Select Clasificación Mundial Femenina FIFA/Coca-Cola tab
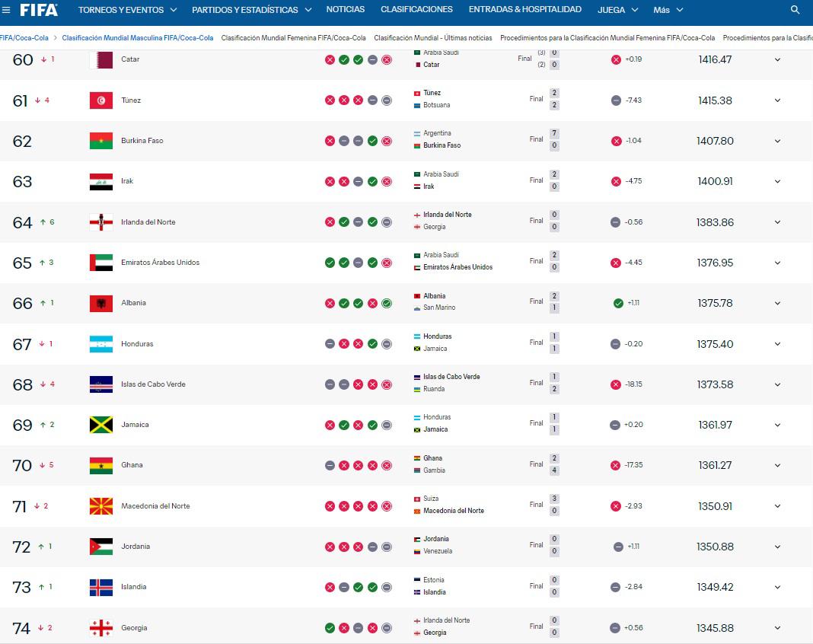 coord(294,38)
